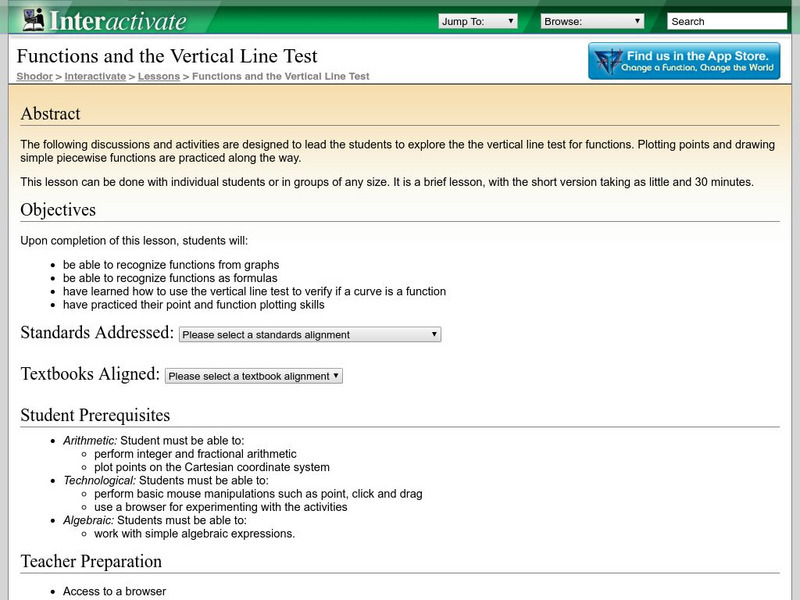
Task: Click the Student Prerequisites heading
Action: click(95, 415)
